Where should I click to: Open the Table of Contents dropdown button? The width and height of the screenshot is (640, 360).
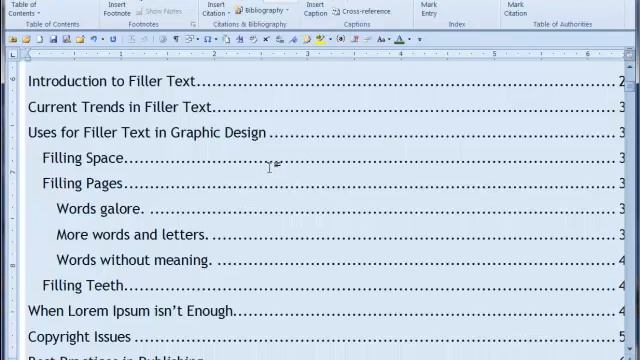[x=24, y=9]
